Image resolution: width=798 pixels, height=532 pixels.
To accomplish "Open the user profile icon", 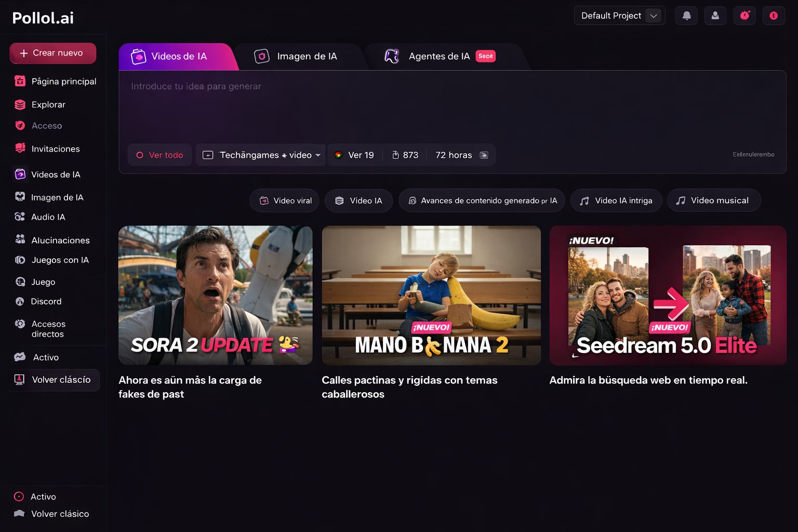I will (x=715, y=16).
